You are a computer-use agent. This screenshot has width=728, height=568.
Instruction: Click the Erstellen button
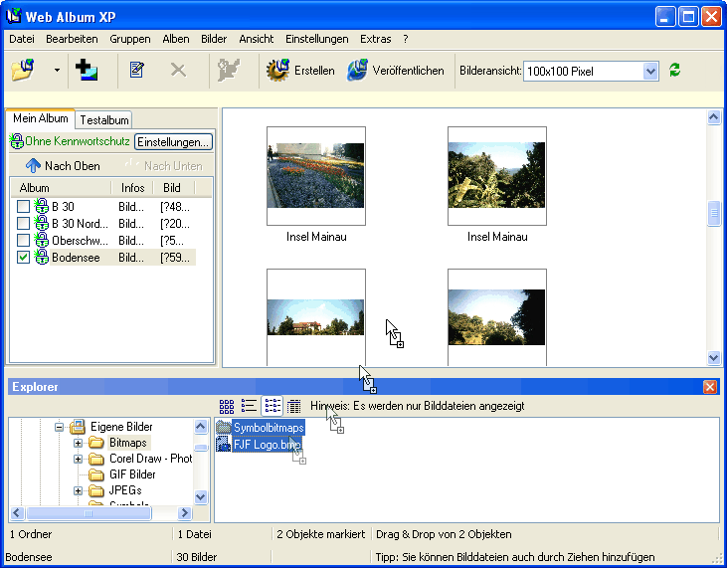[x=300, y=71]
